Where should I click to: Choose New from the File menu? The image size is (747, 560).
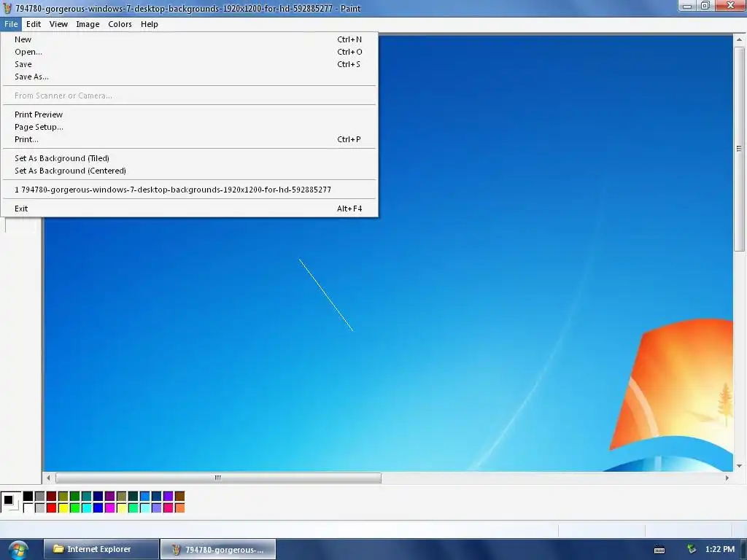[x=189, y=39]
